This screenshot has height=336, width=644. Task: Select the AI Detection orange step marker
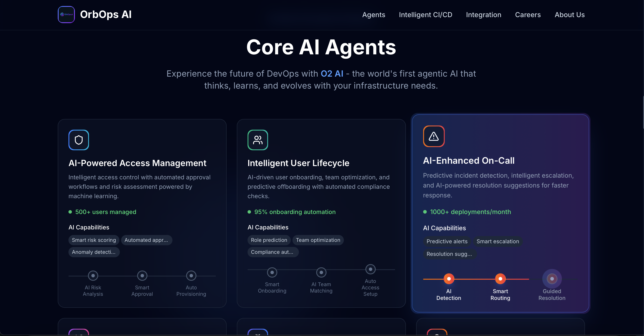click(449, 279)
